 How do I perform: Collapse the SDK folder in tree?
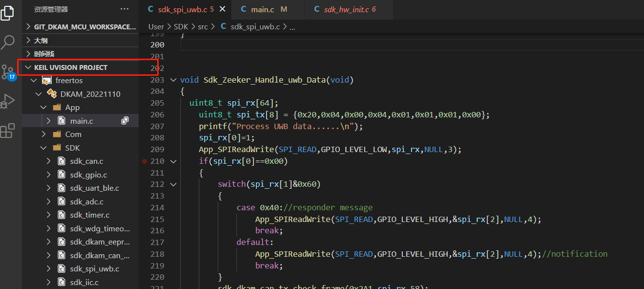point(72,148)
